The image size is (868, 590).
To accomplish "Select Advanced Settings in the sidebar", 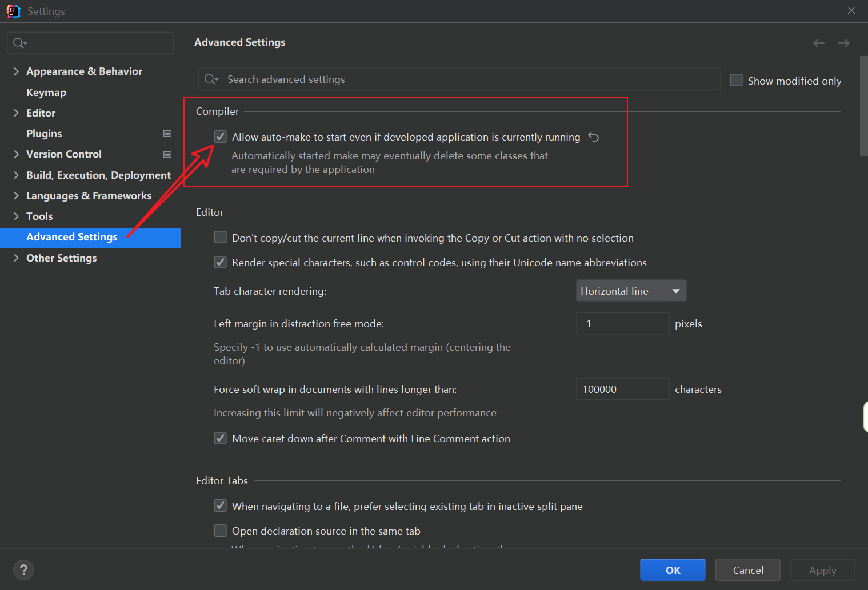I will coord(72,237).
